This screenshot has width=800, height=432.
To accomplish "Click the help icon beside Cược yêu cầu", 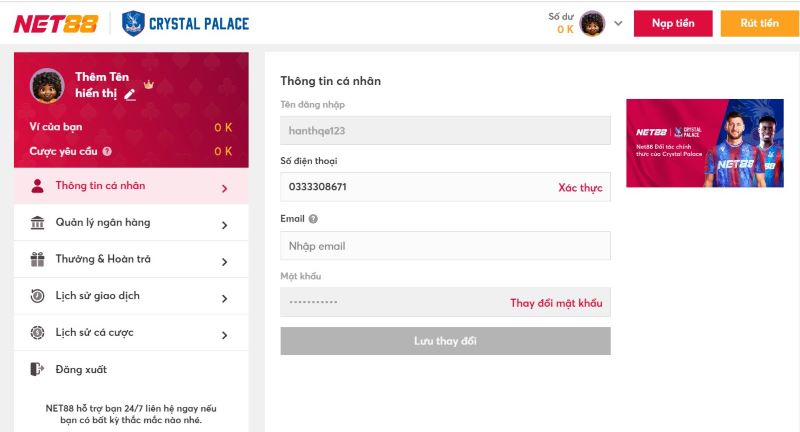I will pyautogui.click(x=107, y=152).
